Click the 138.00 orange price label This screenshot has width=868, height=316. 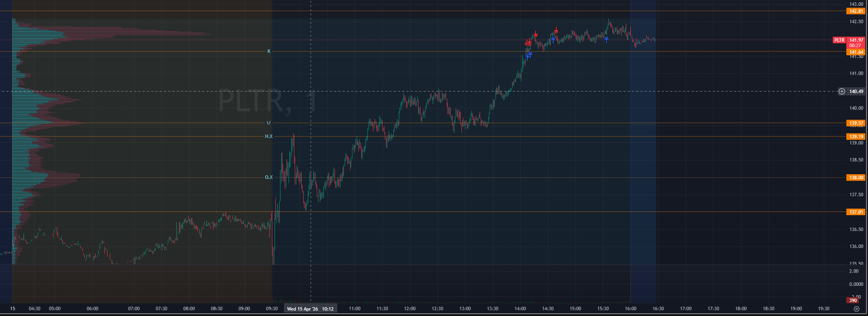(x=856, y=178)
